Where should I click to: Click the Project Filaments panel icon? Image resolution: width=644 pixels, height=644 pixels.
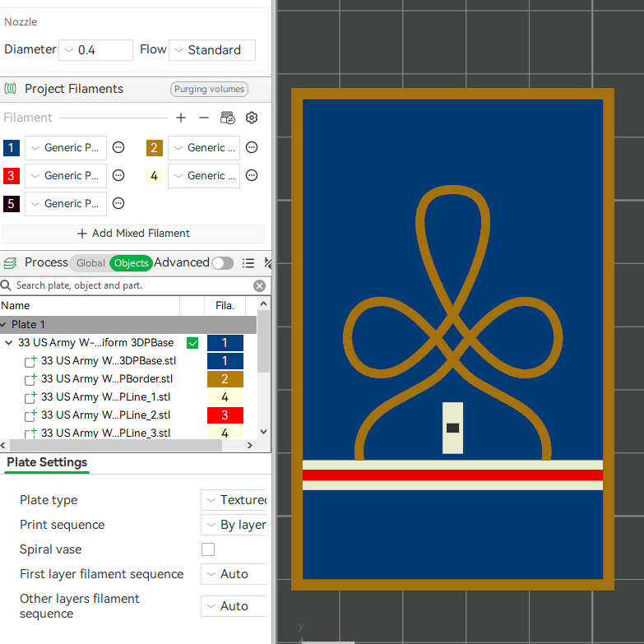click(x=10, y=89)
